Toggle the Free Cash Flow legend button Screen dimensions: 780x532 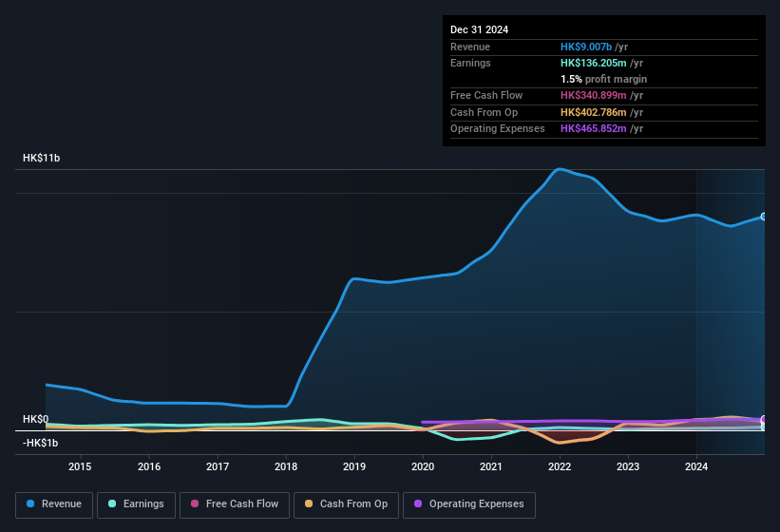click(235, 504)
